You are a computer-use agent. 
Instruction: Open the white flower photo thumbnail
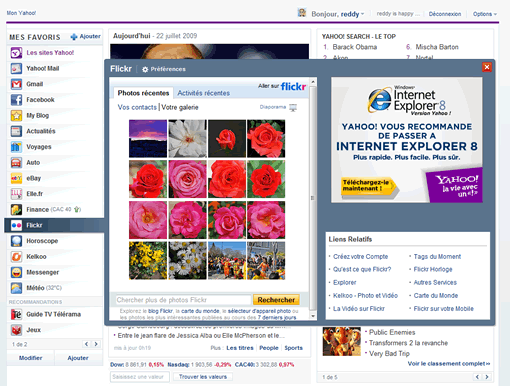pyautogui.click(x=187, y=139)
